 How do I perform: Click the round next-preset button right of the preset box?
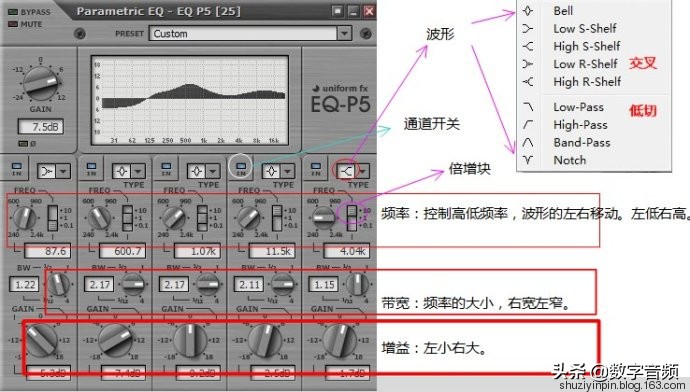point(366,33)
